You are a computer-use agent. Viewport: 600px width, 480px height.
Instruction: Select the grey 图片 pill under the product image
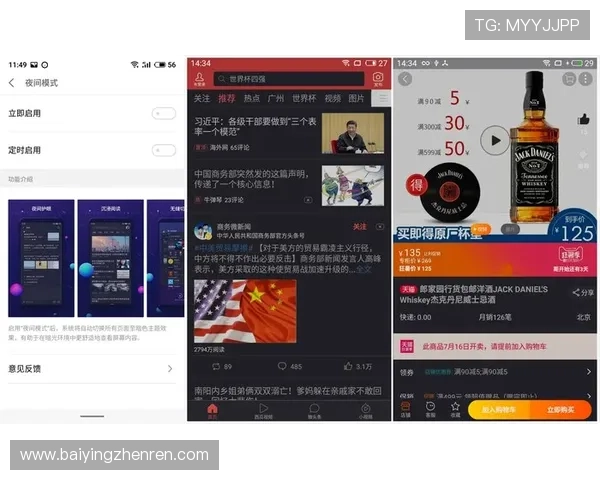510,229
